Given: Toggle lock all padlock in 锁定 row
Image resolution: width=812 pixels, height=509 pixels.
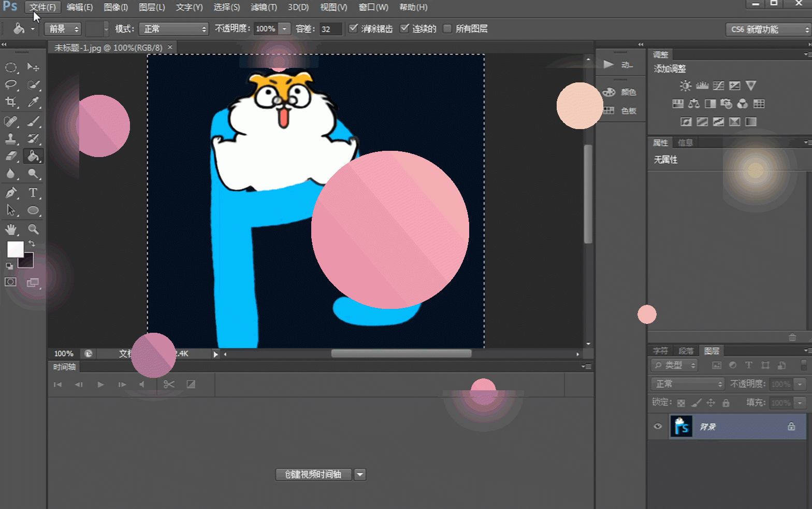Looking at the screenshot, I should (726, 403).
